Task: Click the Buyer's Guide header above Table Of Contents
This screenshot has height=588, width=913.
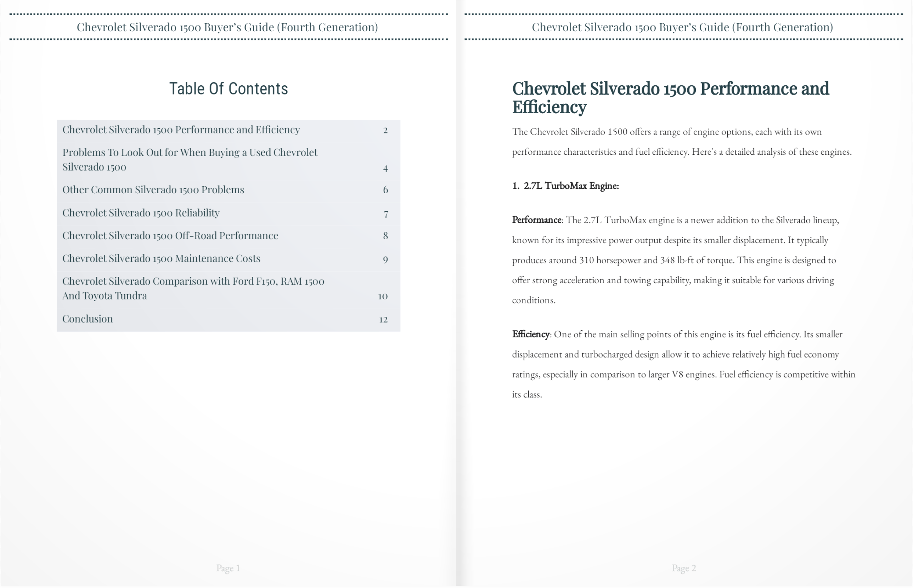Action: coord(227,27)
